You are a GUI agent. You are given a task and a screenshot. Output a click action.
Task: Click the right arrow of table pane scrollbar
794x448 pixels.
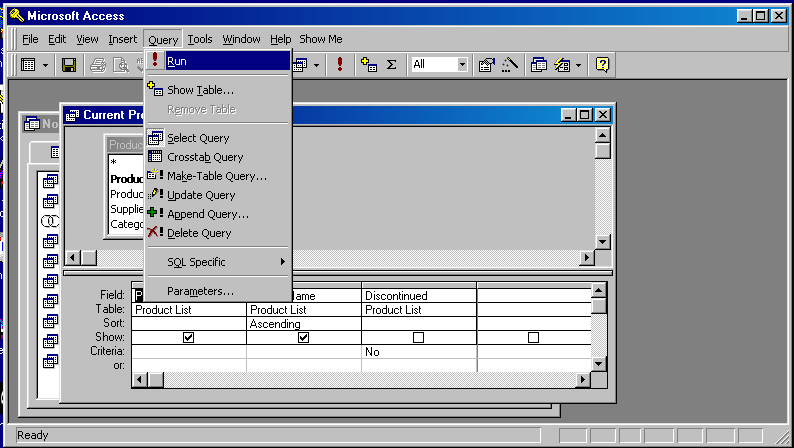coord(587,258)
